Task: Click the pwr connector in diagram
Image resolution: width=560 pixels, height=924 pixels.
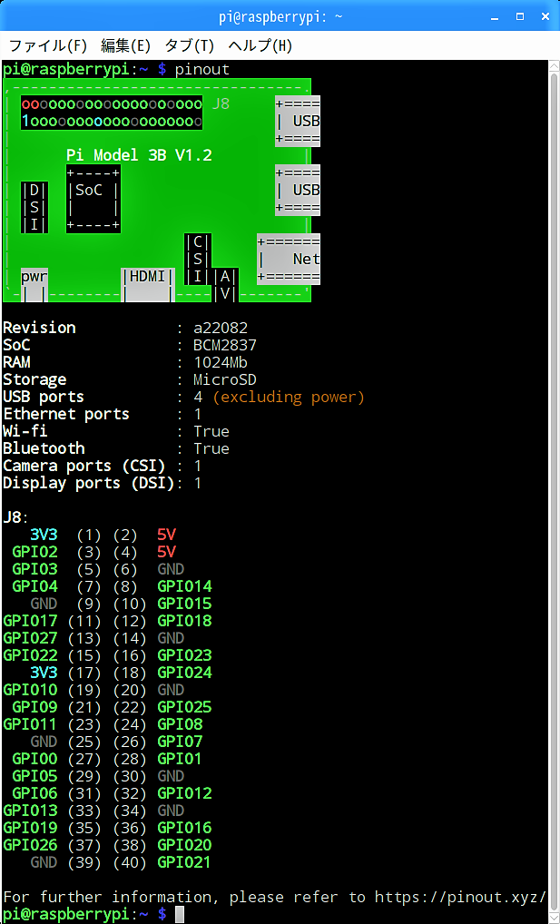Action: pos(34,284)
